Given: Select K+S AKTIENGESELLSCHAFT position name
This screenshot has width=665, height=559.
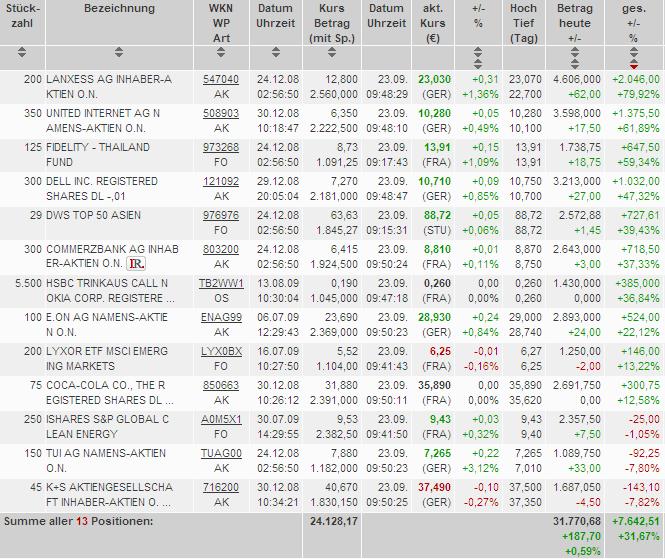Looking at the screenshot, I should (x=109, y=494).
